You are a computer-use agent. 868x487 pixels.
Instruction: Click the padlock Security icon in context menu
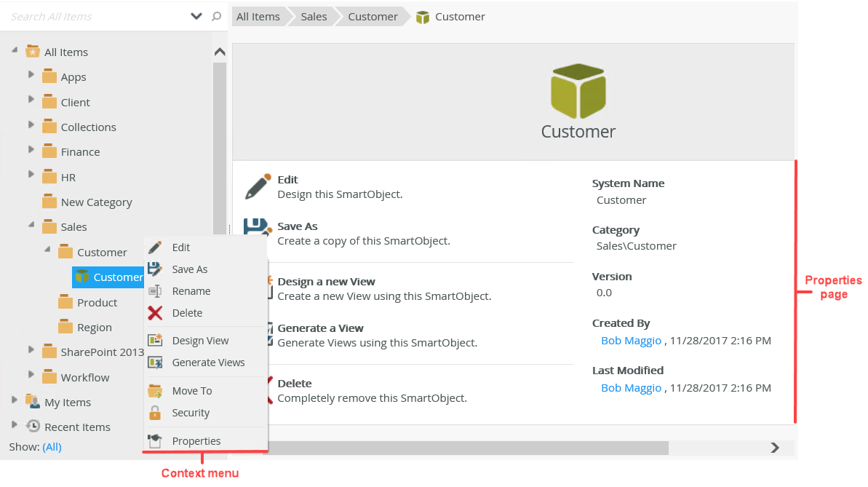point(155,413)
